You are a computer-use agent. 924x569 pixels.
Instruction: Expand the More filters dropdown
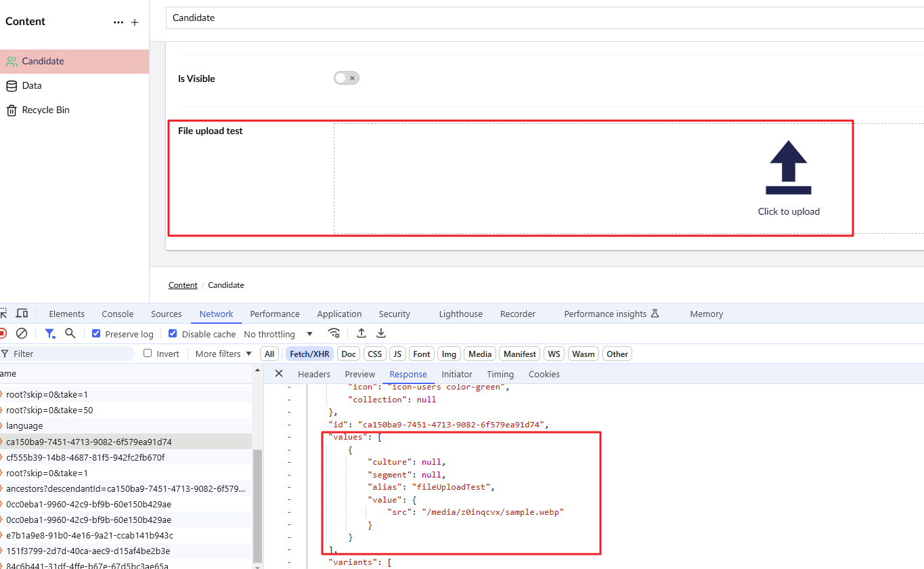[x=223, y=354]
